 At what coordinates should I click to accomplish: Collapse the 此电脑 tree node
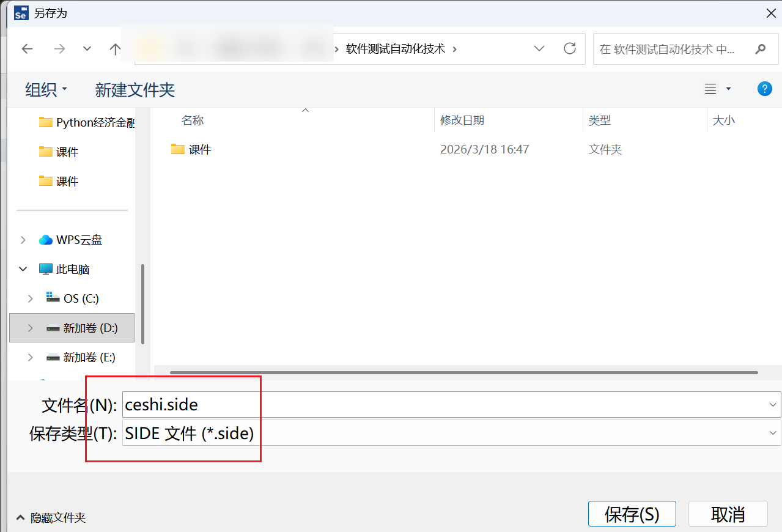(23, 269)
